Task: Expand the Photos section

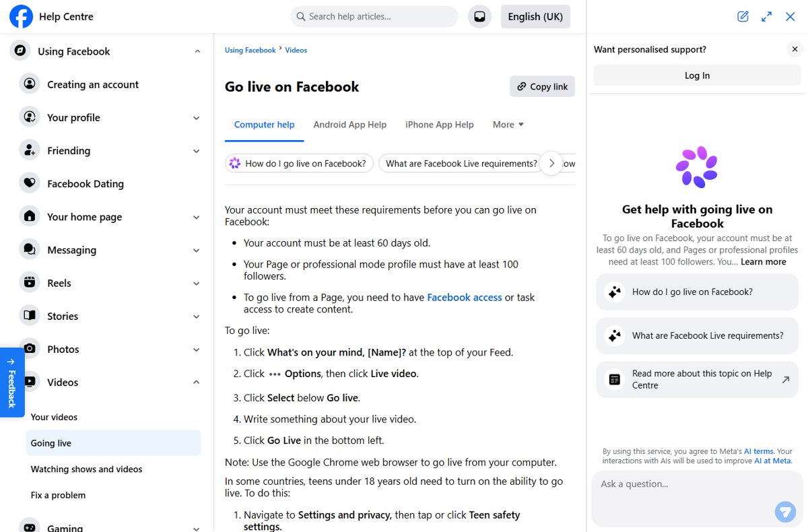Action: pos(197,350)
